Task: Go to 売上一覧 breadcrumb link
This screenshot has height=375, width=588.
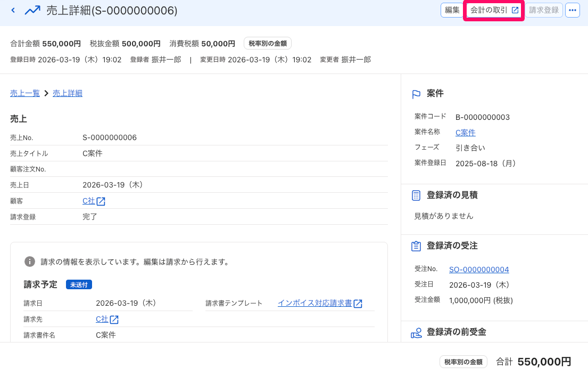Action: [25, 93]
